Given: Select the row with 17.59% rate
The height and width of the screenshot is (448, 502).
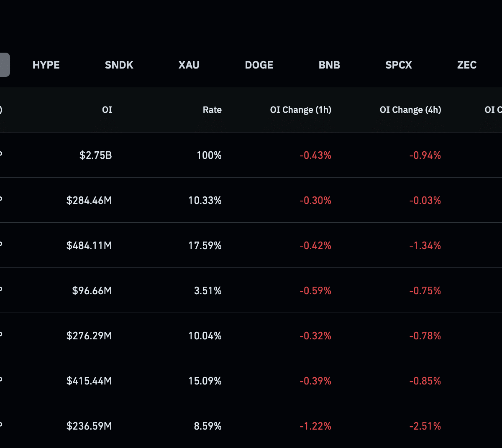Looking at the screenshot, I should (251, 245).
